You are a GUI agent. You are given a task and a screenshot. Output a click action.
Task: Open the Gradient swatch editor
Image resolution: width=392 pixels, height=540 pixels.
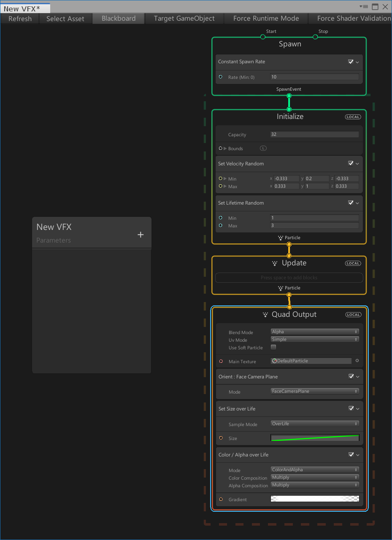click(315, 499)
